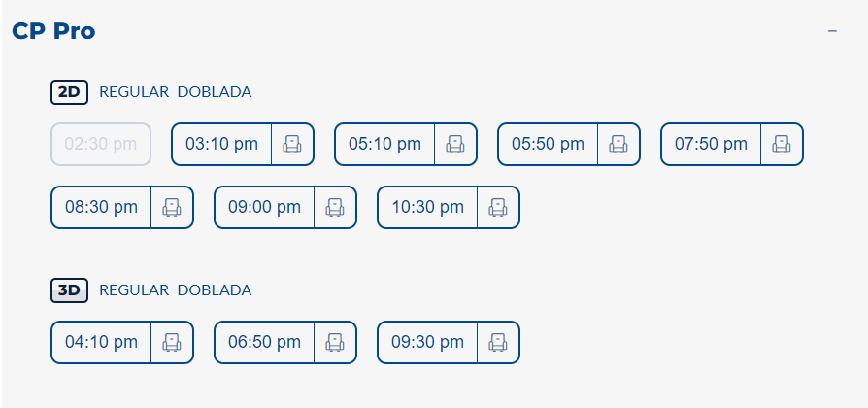The height and width of the screenshot is (408, 868).
Task: Select the 09:30 pm 3D showtime
Action: click(427, 342)
